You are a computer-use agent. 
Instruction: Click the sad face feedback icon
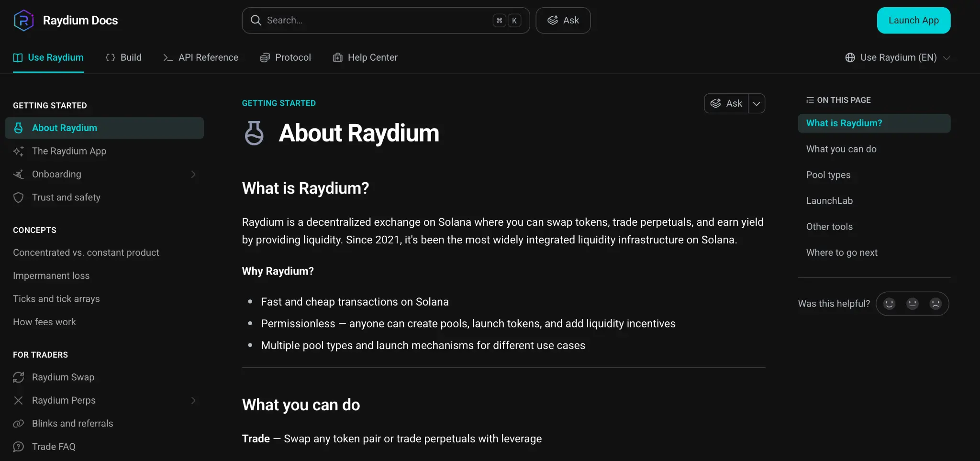935,304
